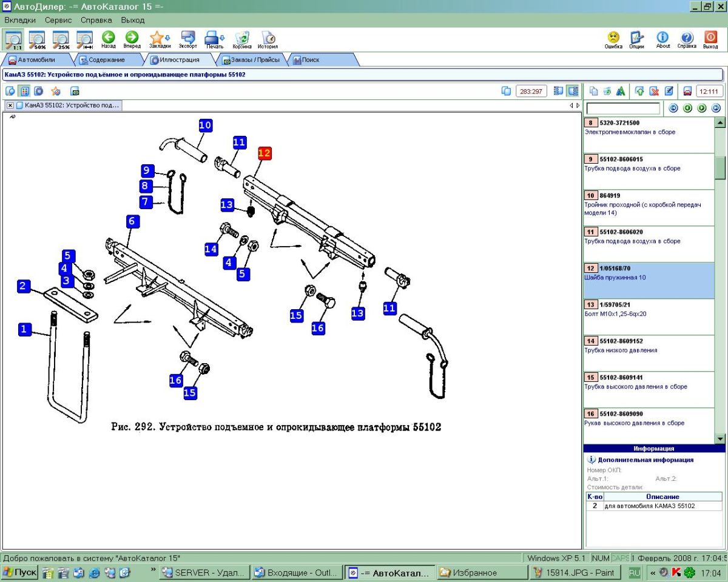The width and height of the screenshot is (728, 582).
Task: Click the RU language indicator in tray
Action: (x=635, y=572)
